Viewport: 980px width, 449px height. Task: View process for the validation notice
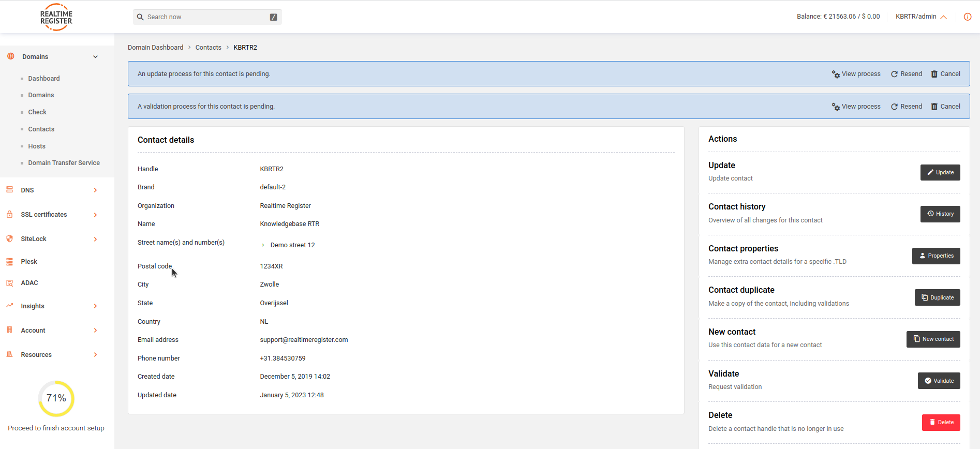[856, 107]
